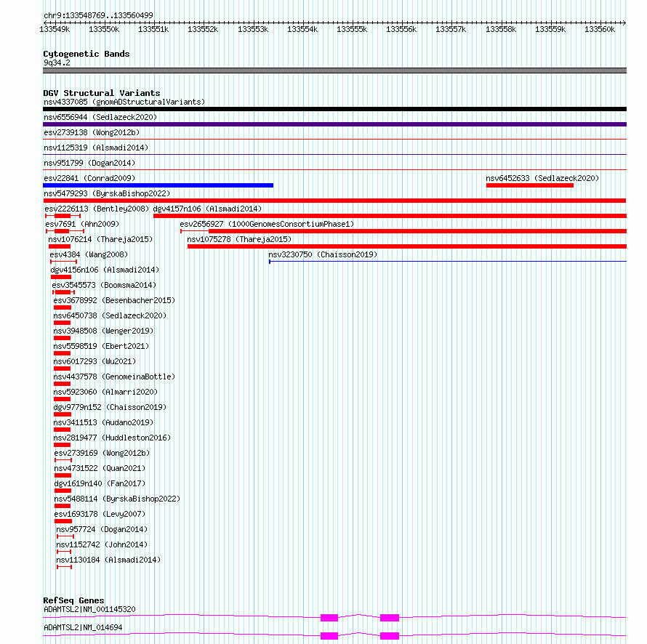Open variant nsv5923060 (Almarri2020)

click(105, 392)
